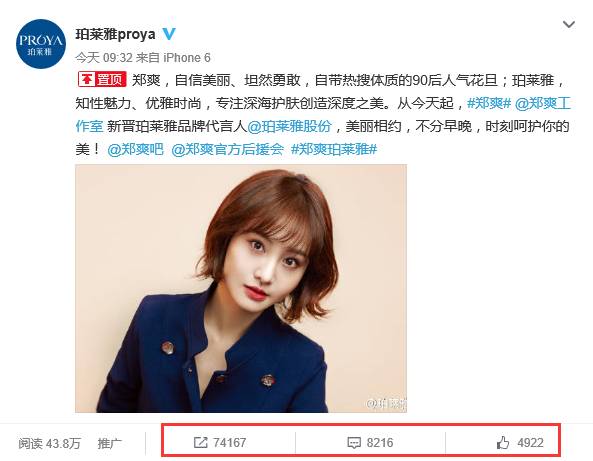Click the iPhone 6 source link
593x461 pixels.
click(187, 57)
